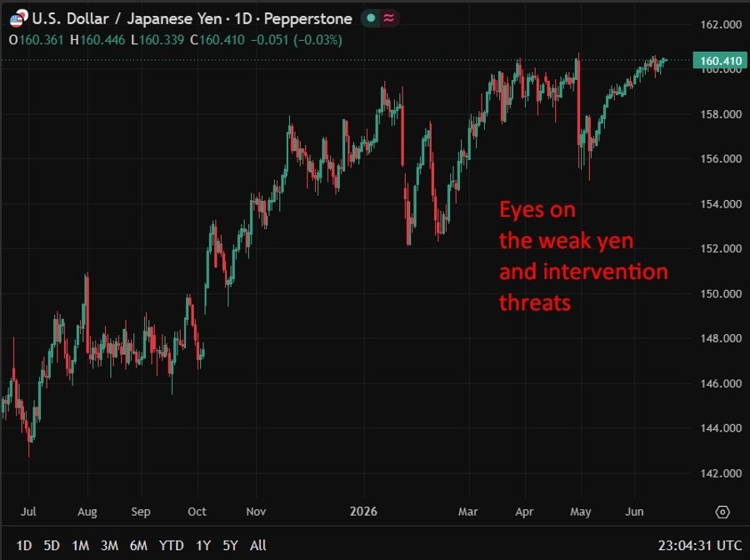
Task: Click the pink approximate-data indicator icon
Action: pos(389,18)
